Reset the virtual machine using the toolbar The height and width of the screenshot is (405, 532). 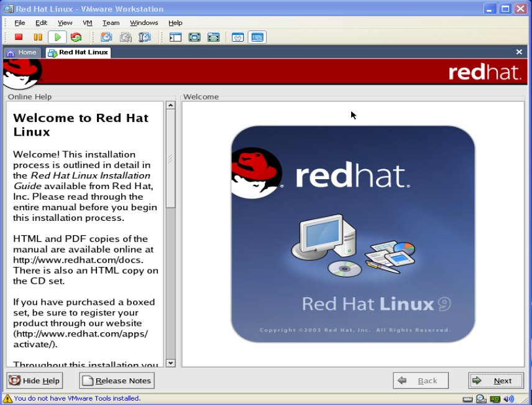(x=76, y=37)
